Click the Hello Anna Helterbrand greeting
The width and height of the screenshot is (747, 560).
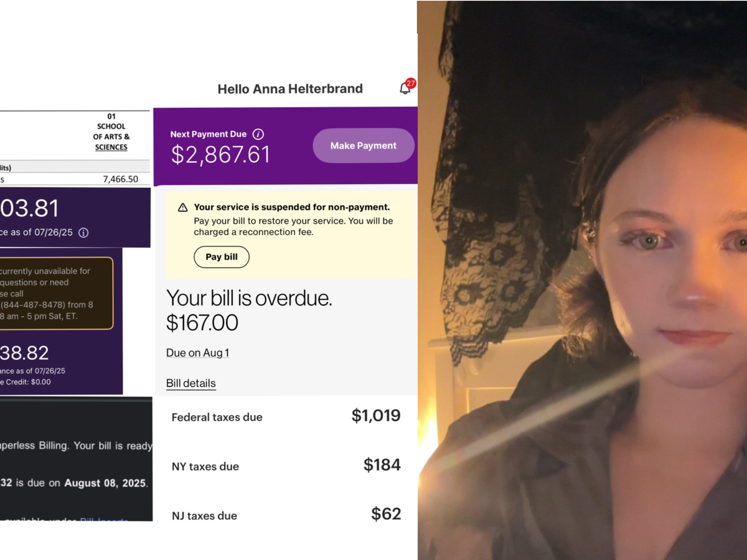[290, 89]
